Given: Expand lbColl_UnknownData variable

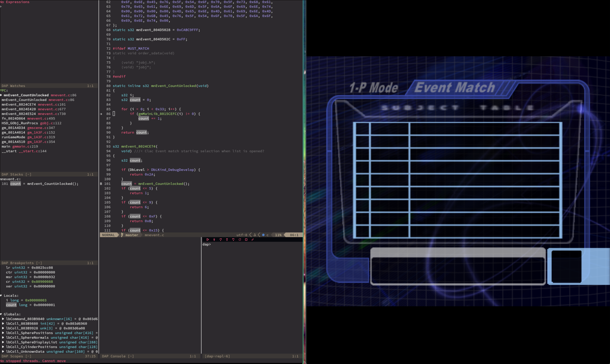Looking at the screenshot, I should tap(3, 351).
